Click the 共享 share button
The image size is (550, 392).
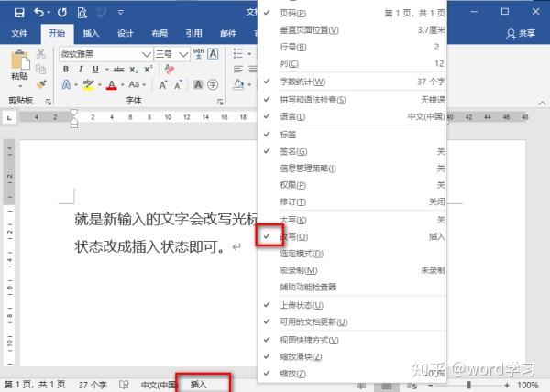pos(521,34)
